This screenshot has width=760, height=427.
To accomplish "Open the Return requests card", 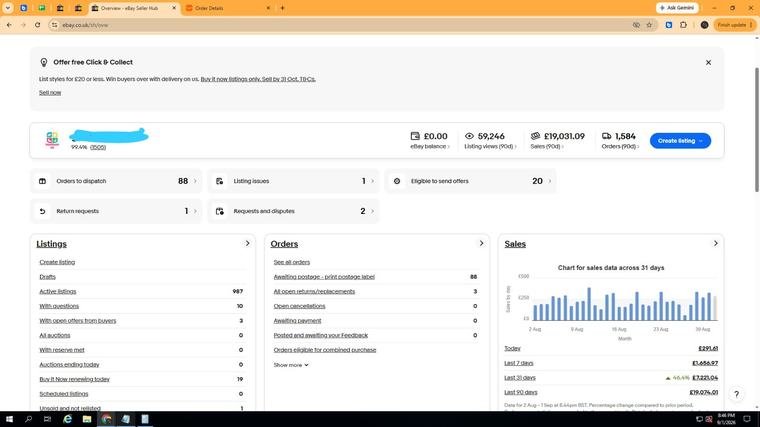I will click(116, 211).
